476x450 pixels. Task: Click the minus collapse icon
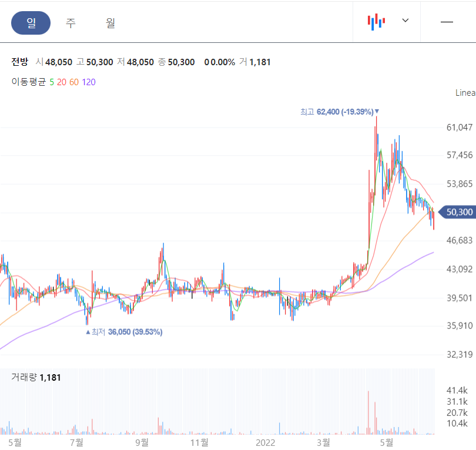[x=447, y=22]
